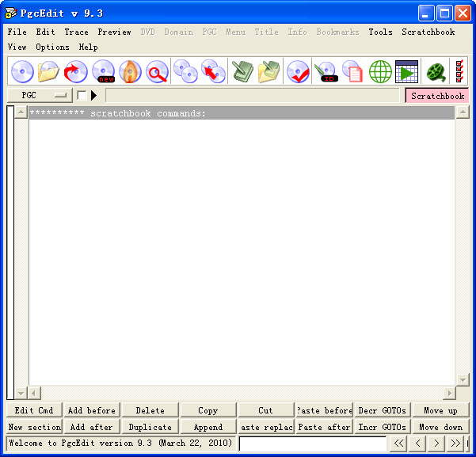Open the File menu

pos(17,32)
